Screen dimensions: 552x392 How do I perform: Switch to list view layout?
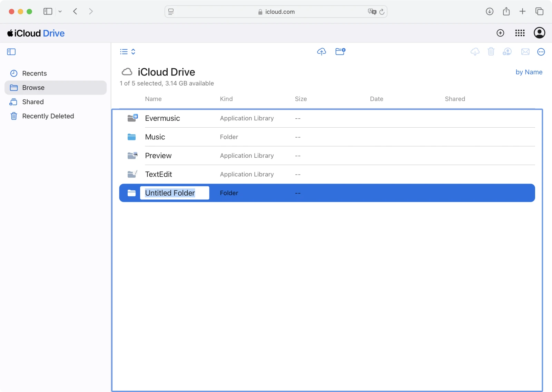click(x=124, y=51)
